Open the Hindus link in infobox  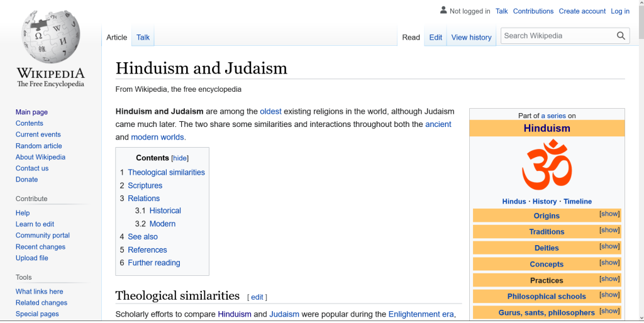point(514,202)
